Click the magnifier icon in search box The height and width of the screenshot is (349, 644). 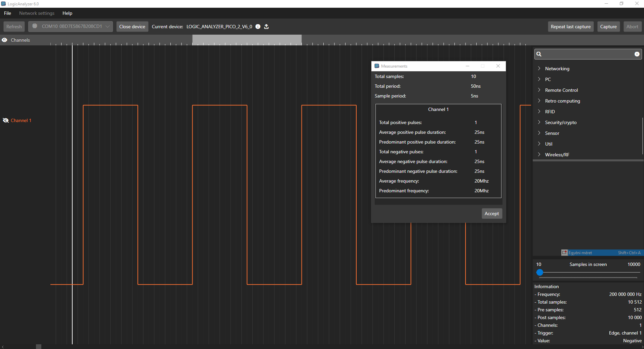[539, 54]
